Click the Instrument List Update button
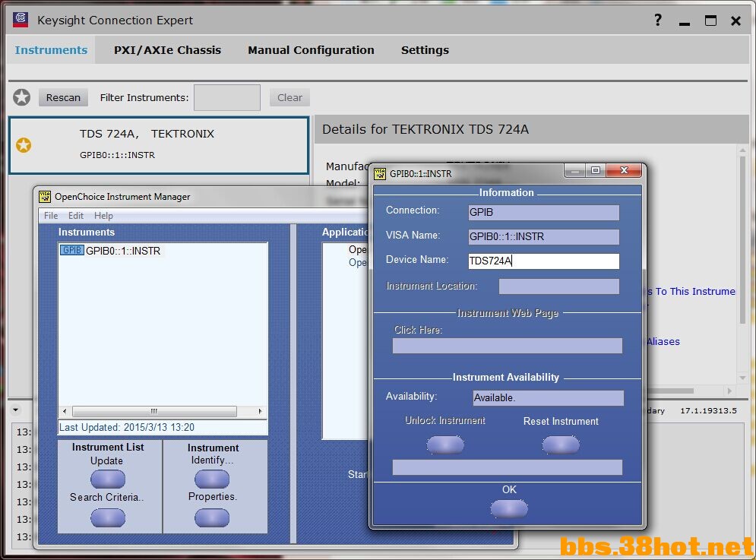756x560 pixels. tap(108, 479)
